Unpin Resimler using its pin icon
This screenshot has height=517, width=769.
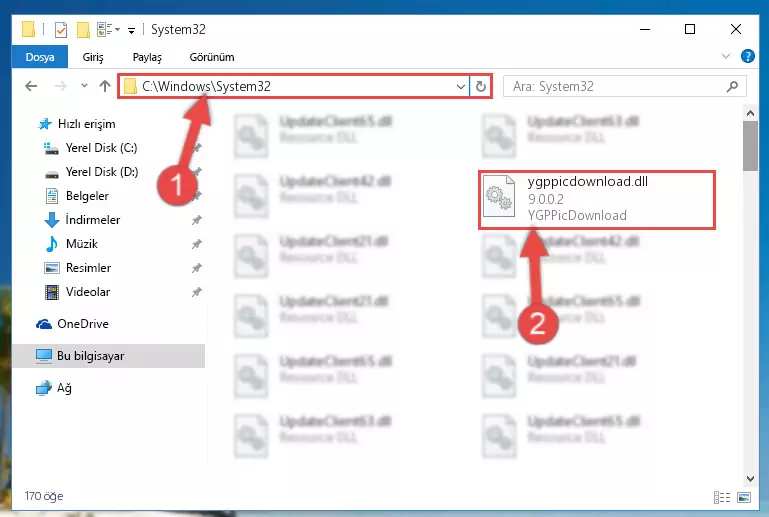click(196, 268)
